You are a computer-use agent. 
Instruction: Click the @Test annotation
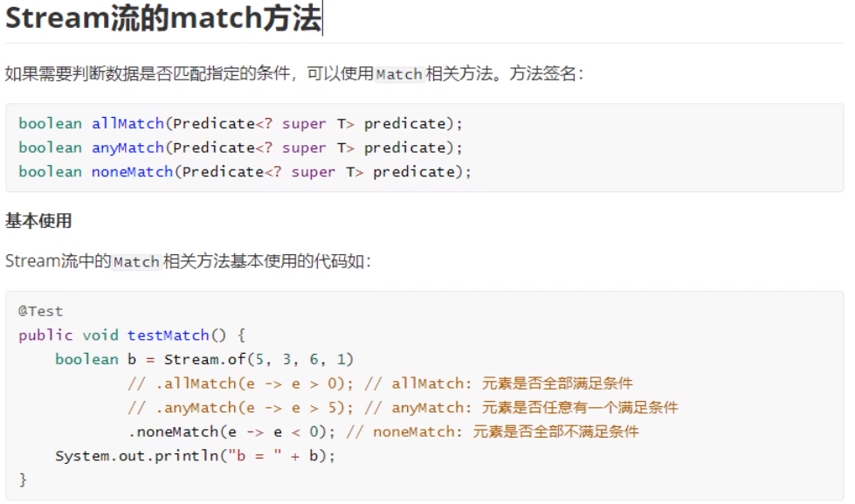click(40, 311)
